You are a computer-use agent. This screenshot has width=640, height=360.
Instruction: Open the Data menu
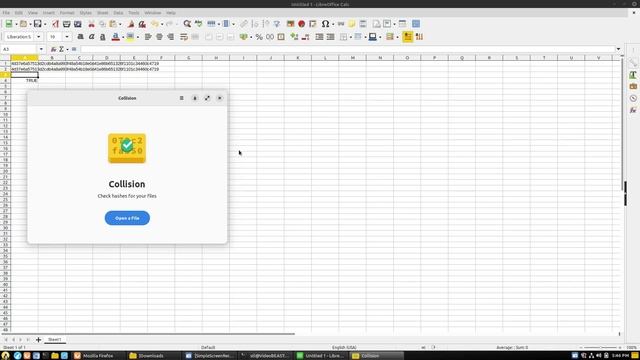[x=118, y=13]
